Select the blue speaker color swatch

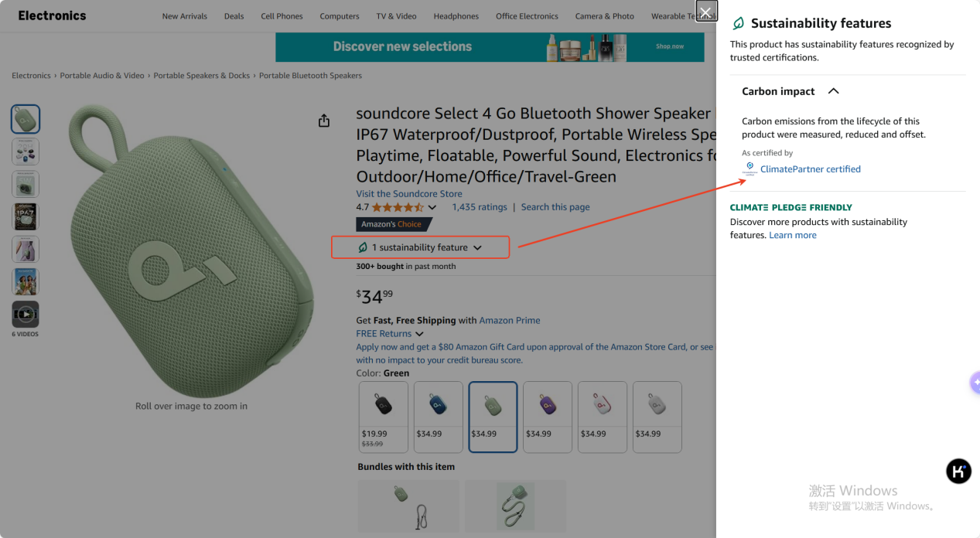(439, 417)
